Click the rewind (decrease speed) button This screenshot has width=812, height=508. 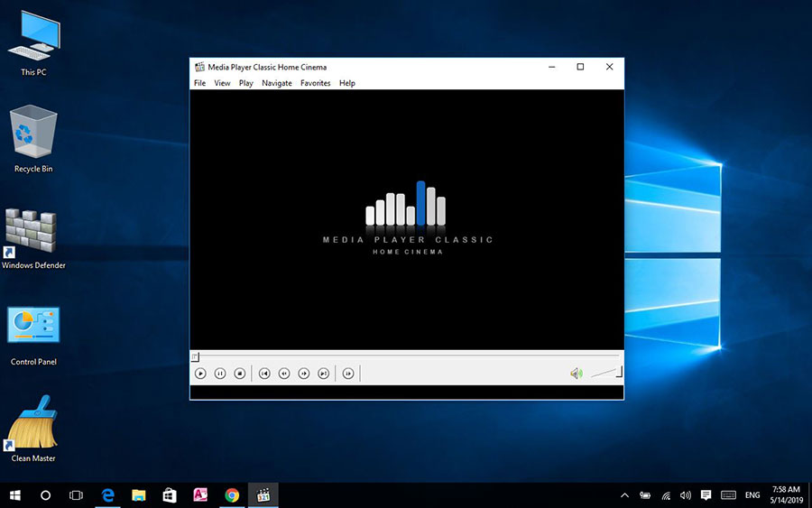(284, 374)
